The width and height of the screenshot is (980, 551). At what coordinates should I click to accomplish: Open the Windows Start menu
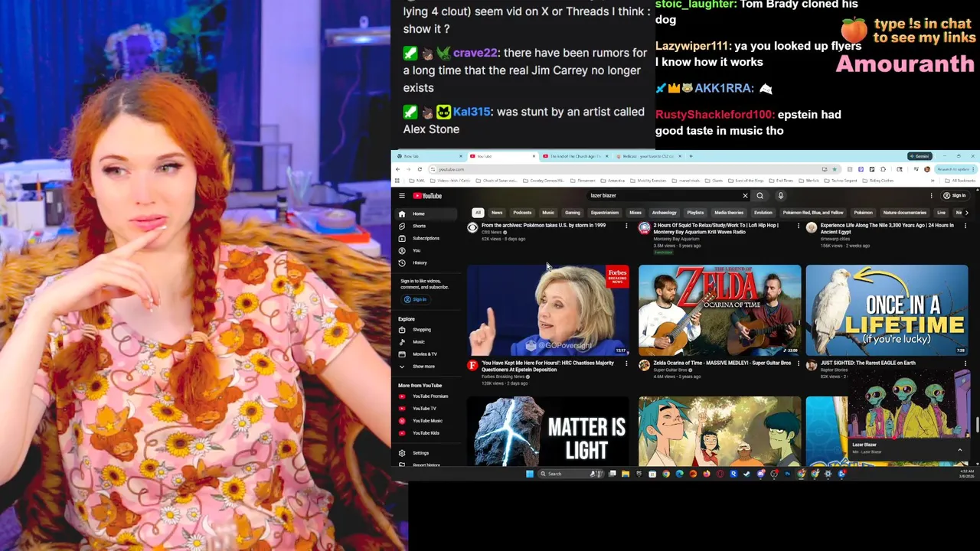coord(529,474)
